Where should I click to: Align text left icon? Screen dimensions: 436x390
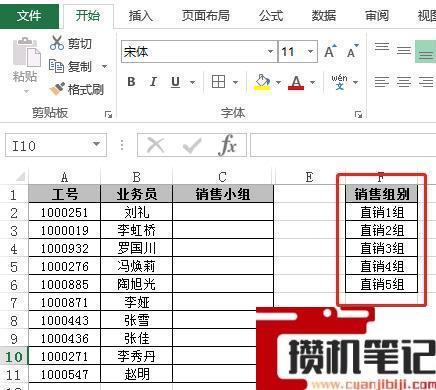[382, 82]
